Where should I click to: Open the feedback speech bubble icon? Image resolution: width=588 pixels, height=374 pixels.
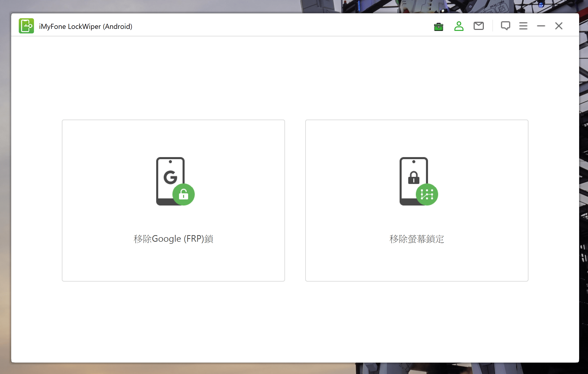pyautogui.click(x=505, y=26)
